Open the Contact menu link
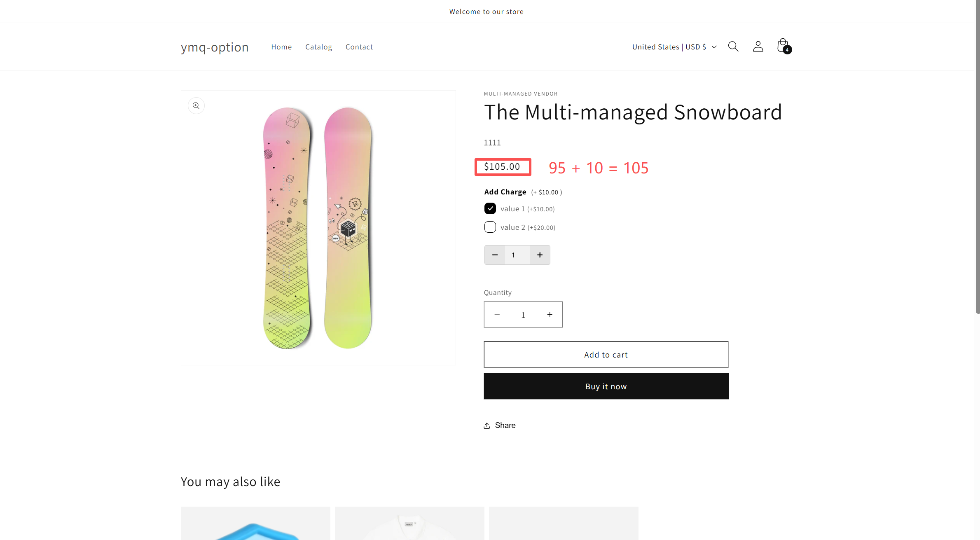Viewport: 980px width, 540px height. click(359, 47)
